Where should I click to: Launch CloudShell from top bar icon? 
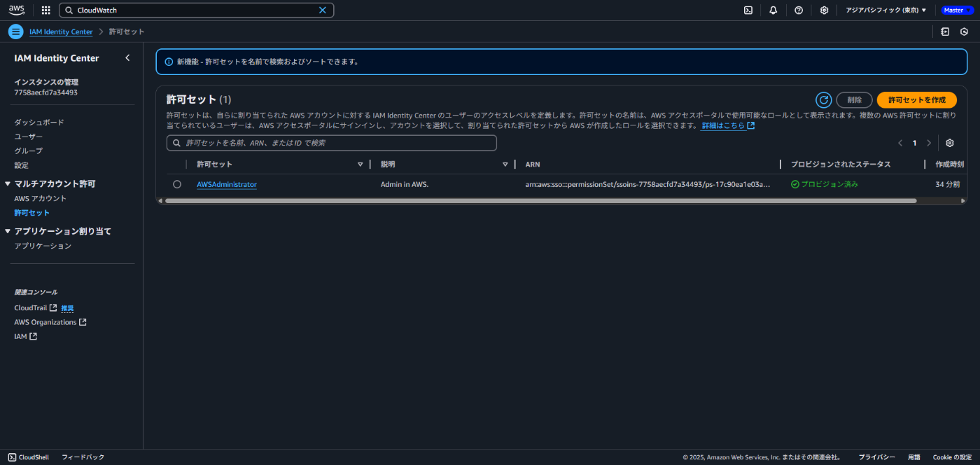[x=748, y=11]
